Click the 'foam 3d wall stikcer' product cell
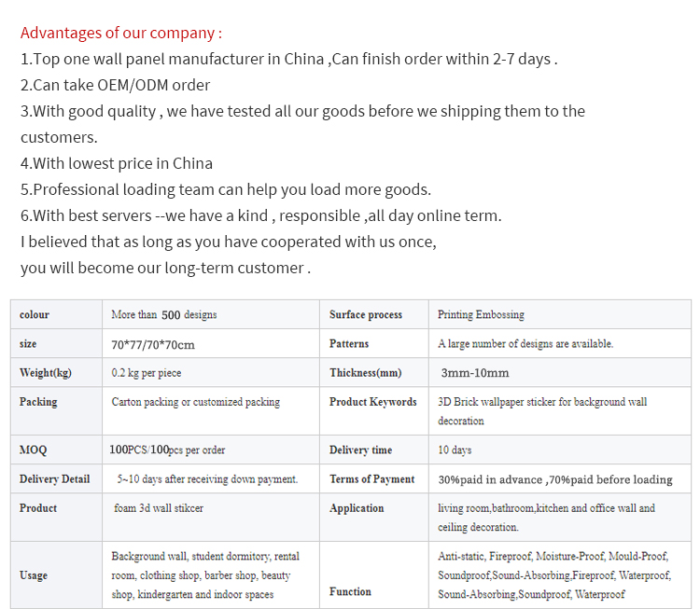The height and width of the screenshot is (609, 700). tap(159, 508)
